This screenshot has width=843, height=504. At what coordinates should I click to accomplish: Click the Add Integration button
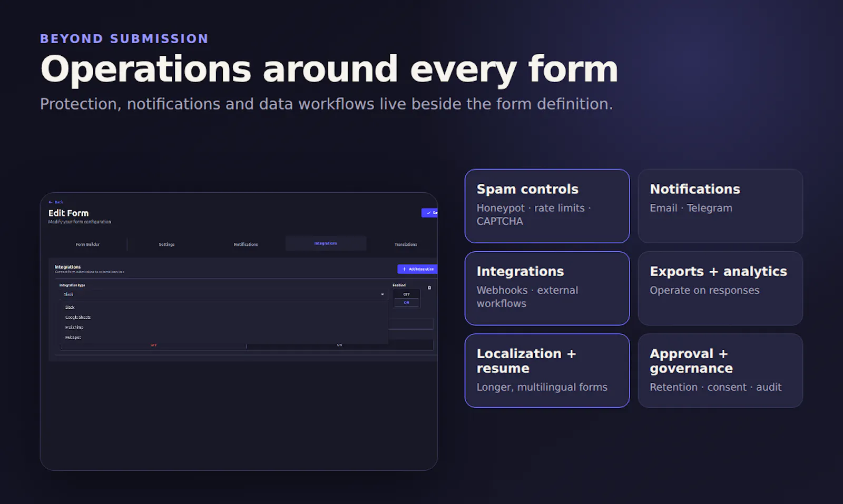(417, 269)
